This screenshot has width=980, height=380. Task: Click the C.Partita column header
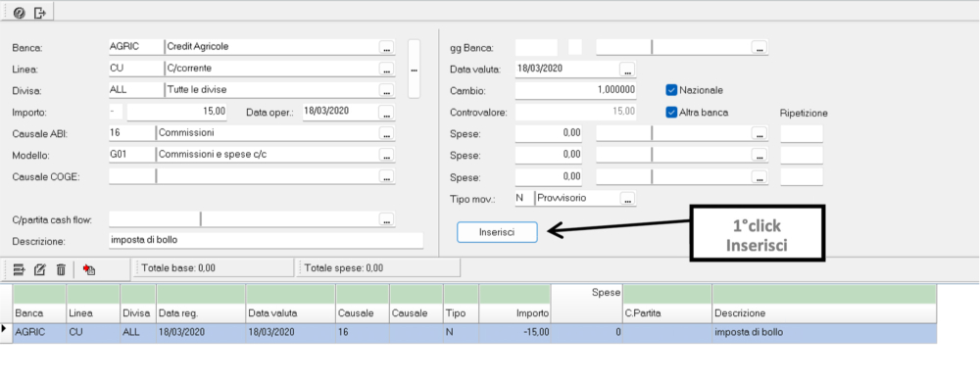click(x=666, y=312)
